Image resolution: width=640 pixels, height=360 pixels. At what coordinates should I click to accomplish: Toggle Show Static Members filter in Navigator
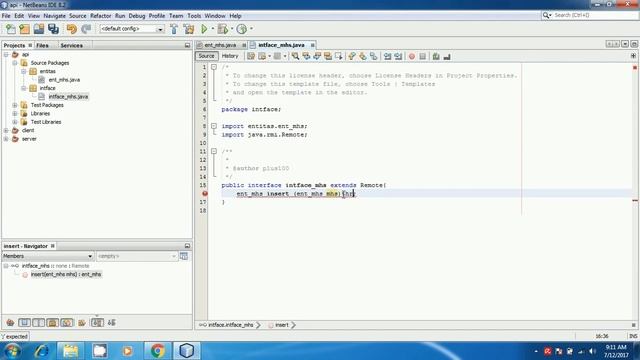38,322
